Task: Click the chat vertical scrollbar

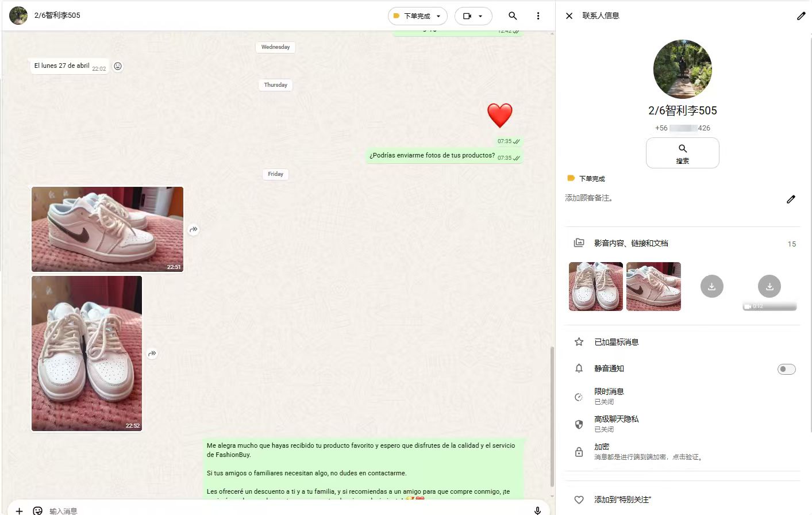Action: coord(552,417)
